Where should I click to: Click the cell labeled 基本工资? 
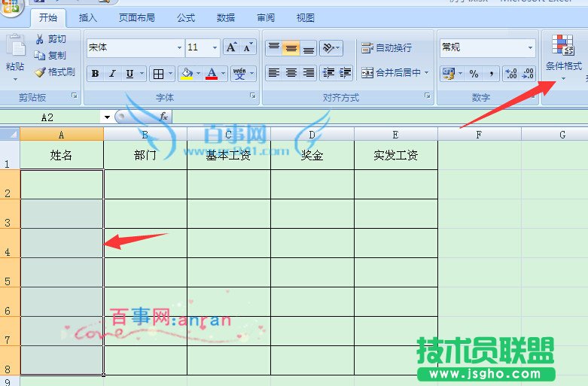(x=229, y=155)
